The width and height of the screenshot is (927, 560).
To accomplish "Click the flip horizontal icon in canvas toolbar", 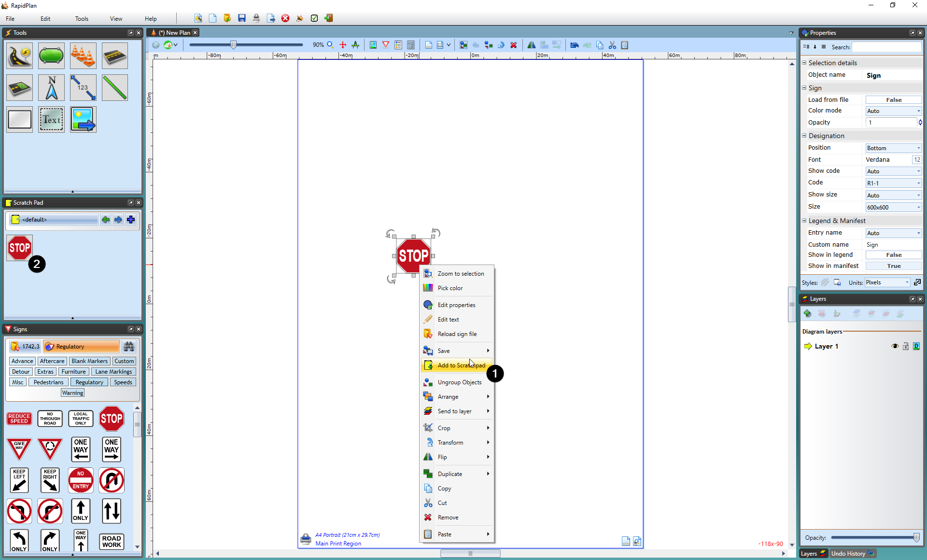I will click(531, 45).
